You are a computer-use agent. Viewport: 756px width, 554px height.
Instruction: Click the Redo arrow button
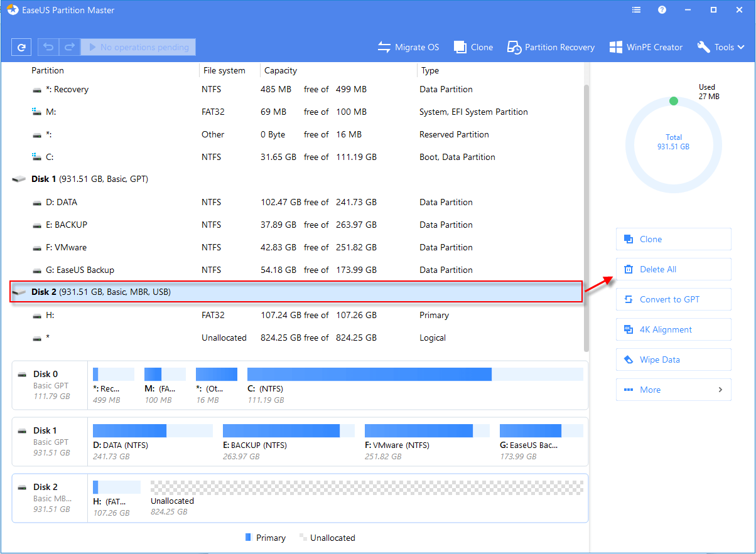tap(70, 47)
